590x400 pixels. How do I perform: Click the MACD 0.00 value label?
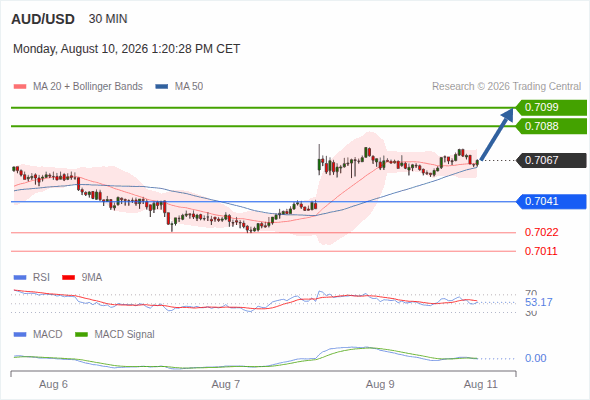click(535, 358)
